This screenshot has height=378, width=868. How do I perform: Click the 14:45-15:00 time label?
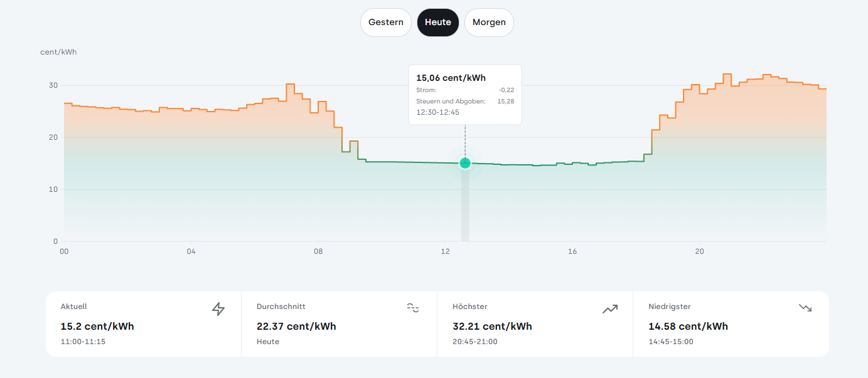671,342
